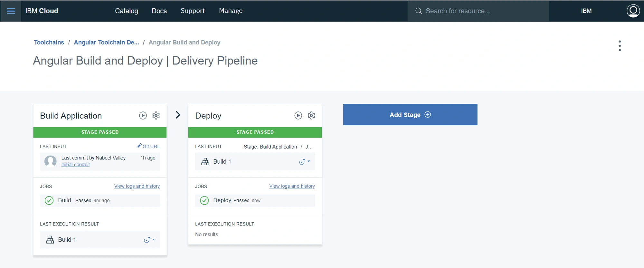This screenshot has width=644, height=268.
Task: Click the search magnifier icon
Action: click(x=419, y=11)
